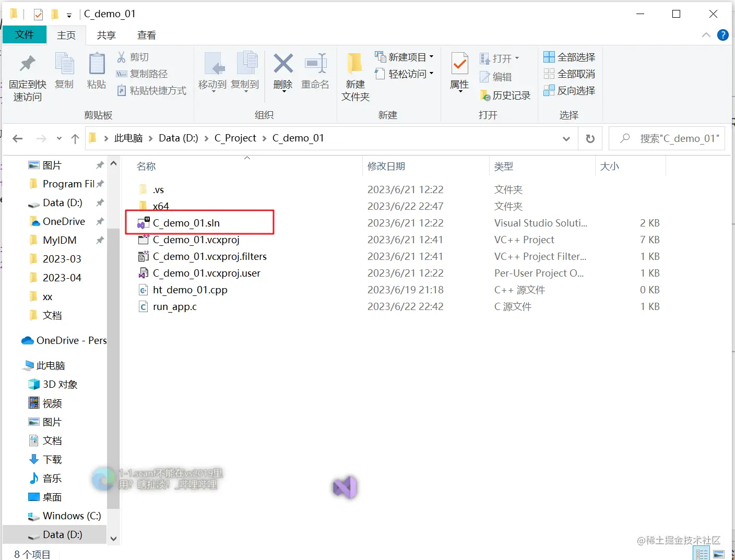Screen dimensions: 735x560
Task: Click 编辑 edit button
Action: coord(495,77)
